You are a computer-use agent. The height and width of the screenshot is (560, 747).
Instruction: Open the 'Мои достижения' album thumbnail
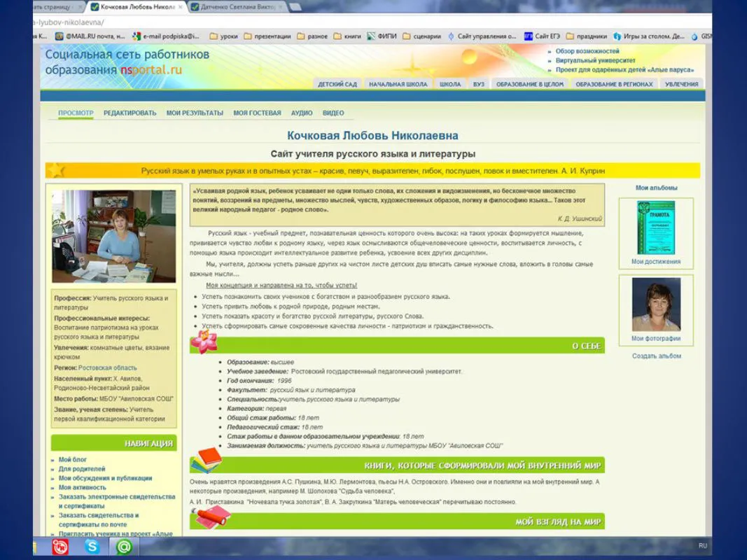coord(656,228)
